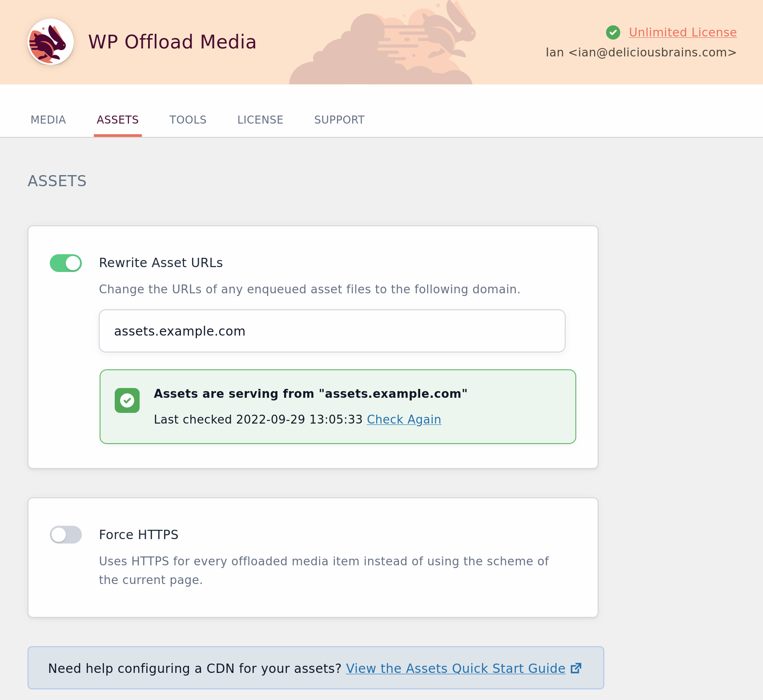Open the Support tab

(339, 120)
